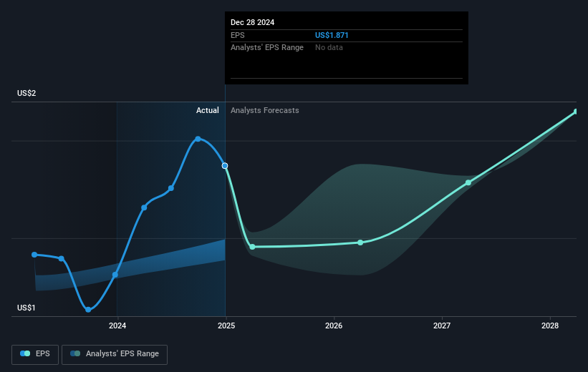Select the EPS data point in early 2024
The width and height of the screenshot is (588, 372).
144,207
